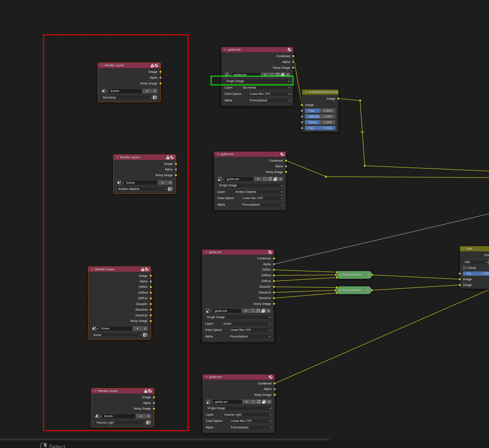This screenshot has width=489, height=448.
Task: Click the X to clear the guitar.exr image datablock
Action: (x=288, y=74)
